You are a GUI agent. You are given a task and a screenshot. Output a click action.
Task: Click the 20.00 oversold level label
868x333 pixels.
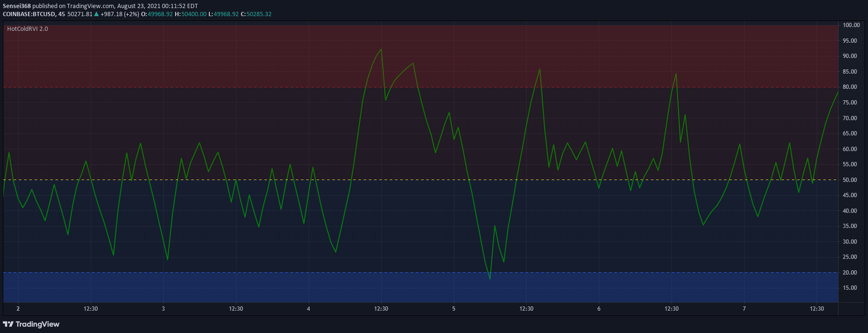[850, 273]
